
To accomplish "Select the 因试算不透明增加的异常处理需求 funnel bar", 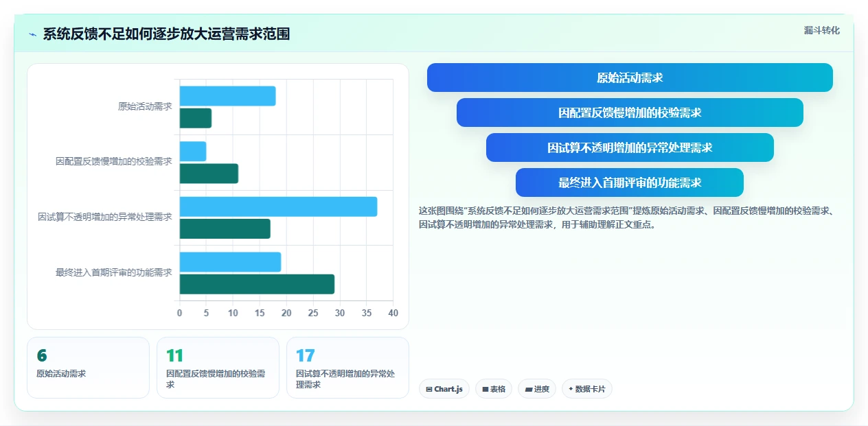I will tap(630, 147).
